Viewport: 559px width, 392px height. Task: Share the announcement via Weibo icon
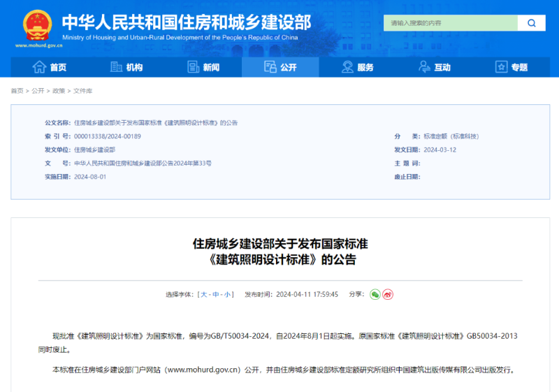[x=388, y=294]
